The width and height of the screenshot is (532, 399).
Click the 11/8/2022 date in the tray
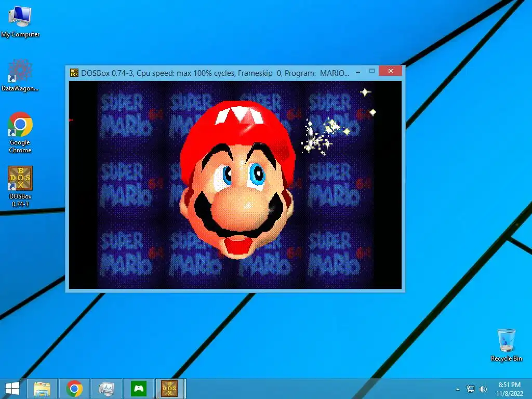coord(509,394)
